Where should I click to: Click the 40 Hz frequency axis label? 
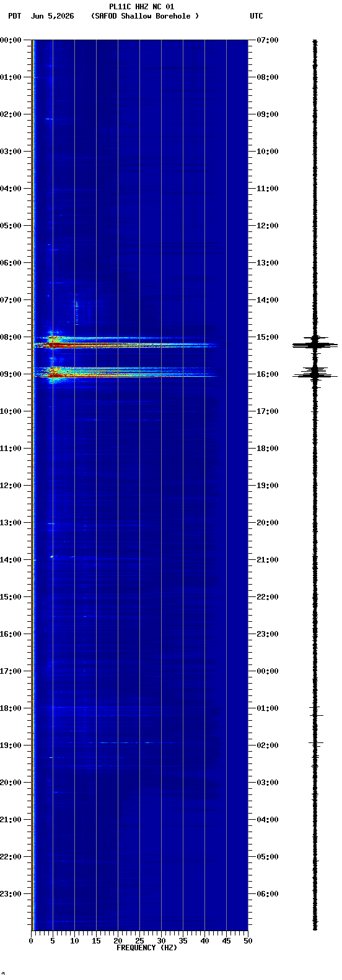pyautogui.click(x=204, y=941)
